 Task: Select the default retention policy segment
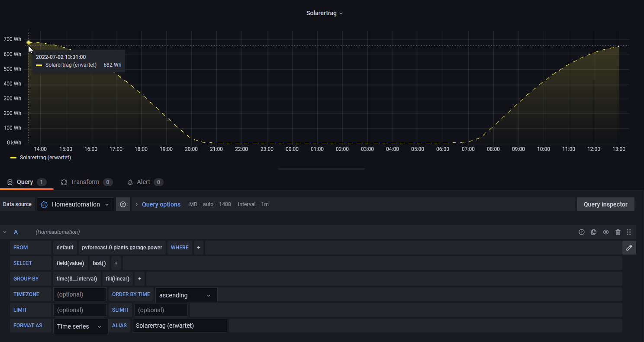pos(65,248)
